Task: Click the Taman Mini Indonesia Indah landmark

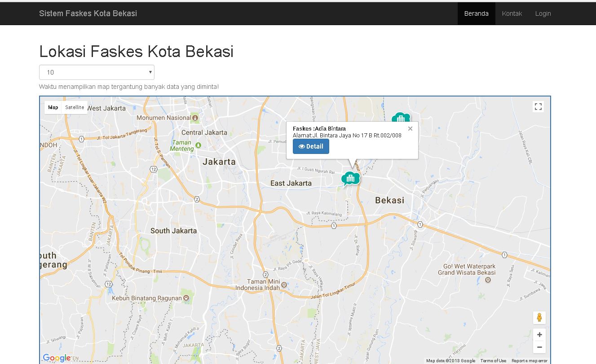Action: (284, 285)
